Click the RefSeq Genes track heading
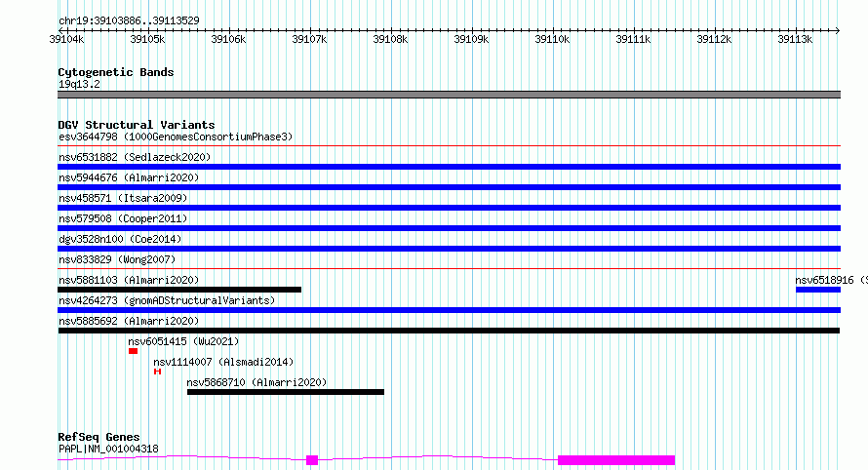868x470 pixels. click(99, 437)
